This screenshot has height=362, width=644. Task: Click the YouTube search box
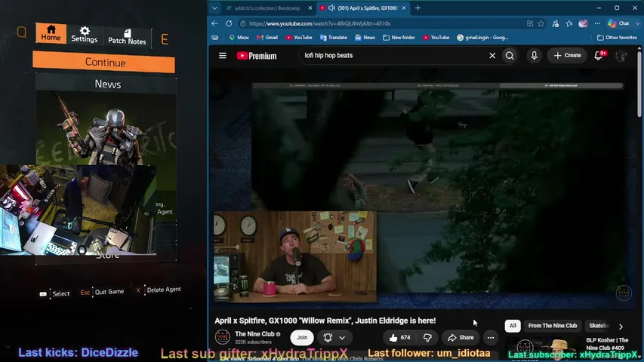(x=393, y=55)
